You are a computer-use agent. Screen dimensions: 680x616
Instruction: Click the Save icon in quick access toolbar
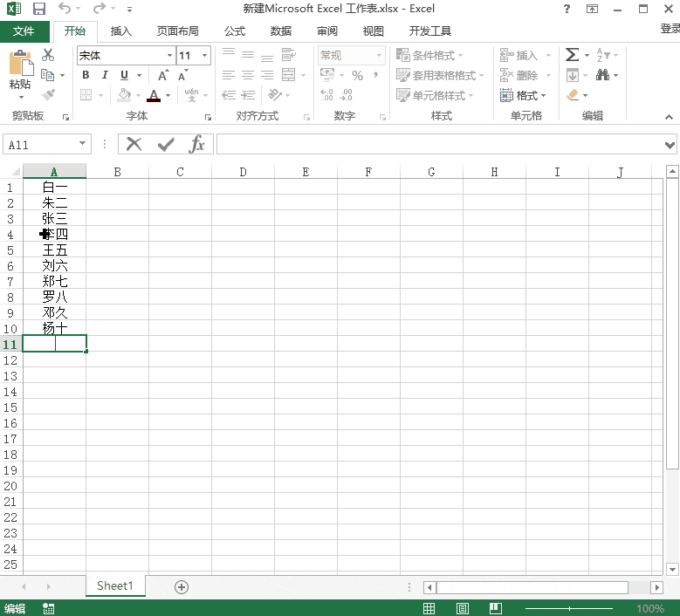click(x=39, y=9)
